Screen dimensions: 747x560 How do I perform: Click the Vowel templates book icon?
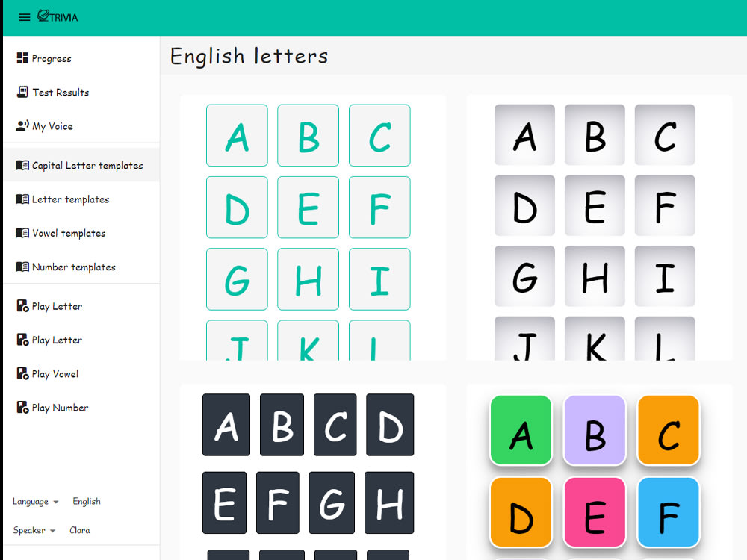pyautogui.click(x=22, y=233)
